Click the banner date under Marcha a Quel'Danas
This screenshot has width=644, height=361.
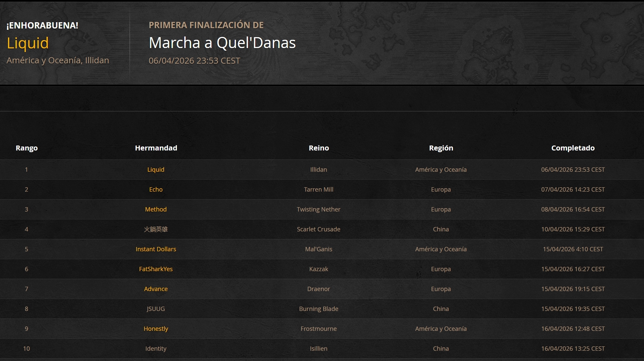coord(194,61)
